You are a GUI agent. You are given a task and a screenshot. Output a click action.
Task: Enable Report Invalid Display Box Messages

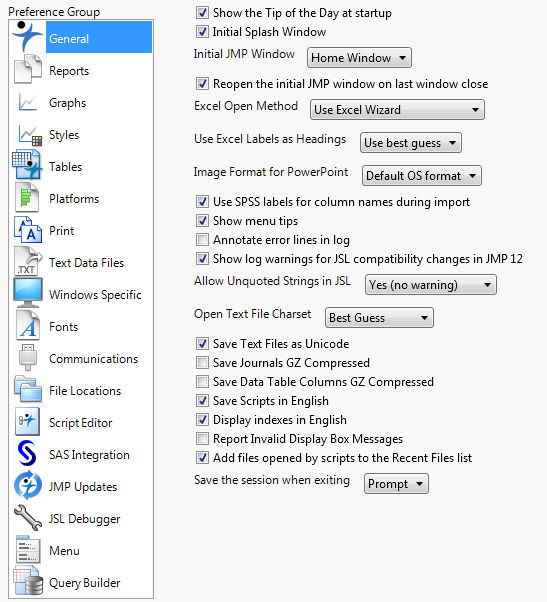pos(202,438)
